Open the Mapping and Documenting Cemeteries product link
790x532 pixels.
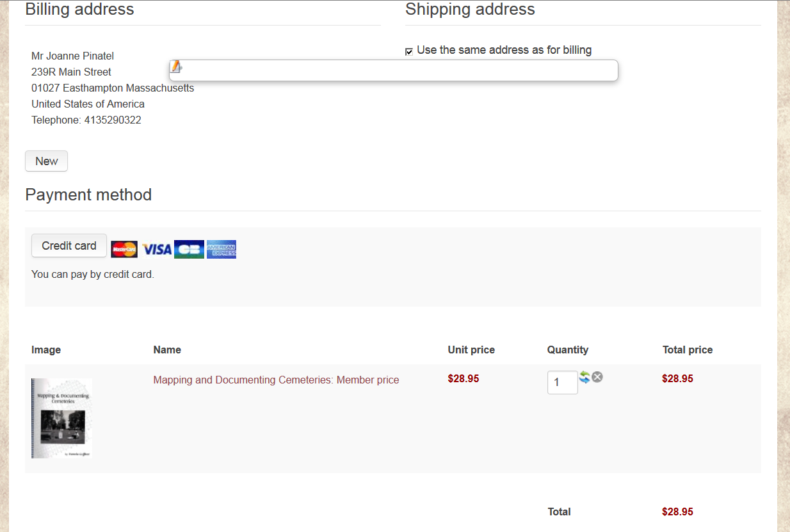pyautogui.click(x=276, y=380)
